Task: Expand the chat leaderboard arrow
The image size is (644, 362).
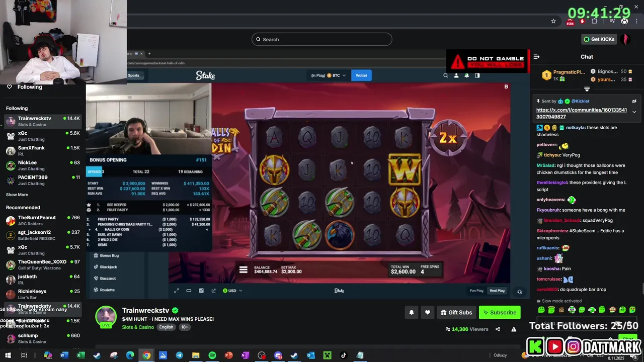Action: (x=587, y=89)
